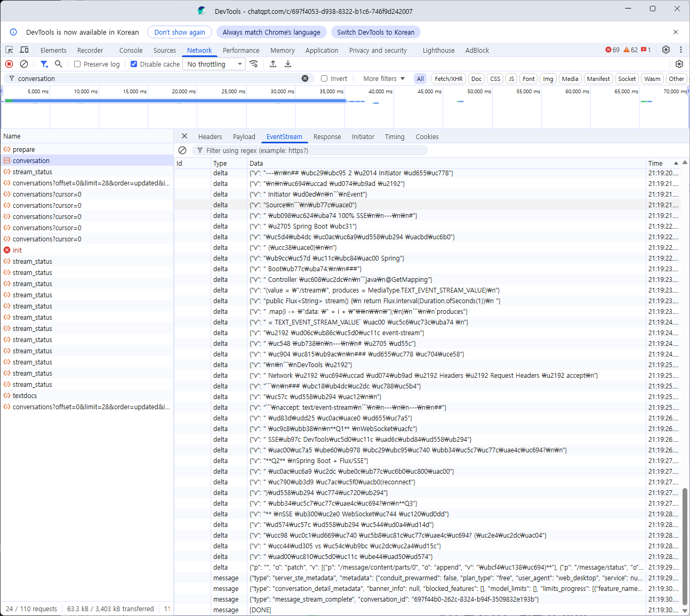Toggle the Font type filter
This screenshot has width=690, height=616.
point(528,79)
